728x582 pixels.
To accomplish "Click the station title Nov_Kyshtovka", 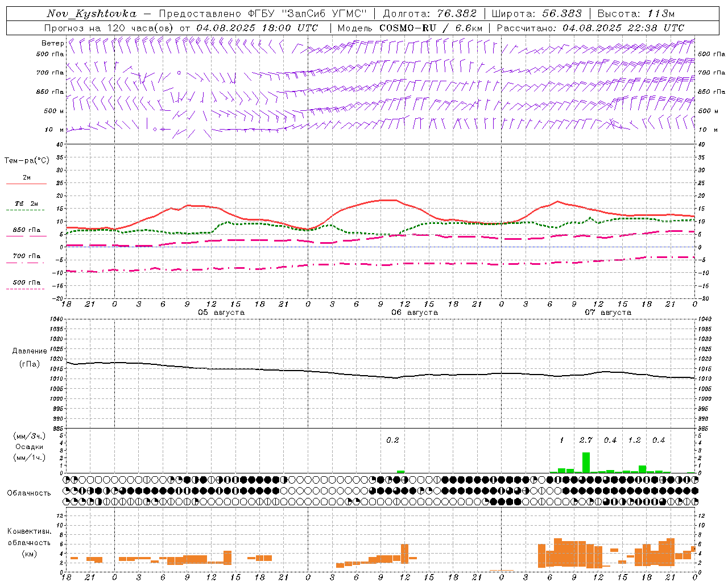I will (x=92, y=14).
